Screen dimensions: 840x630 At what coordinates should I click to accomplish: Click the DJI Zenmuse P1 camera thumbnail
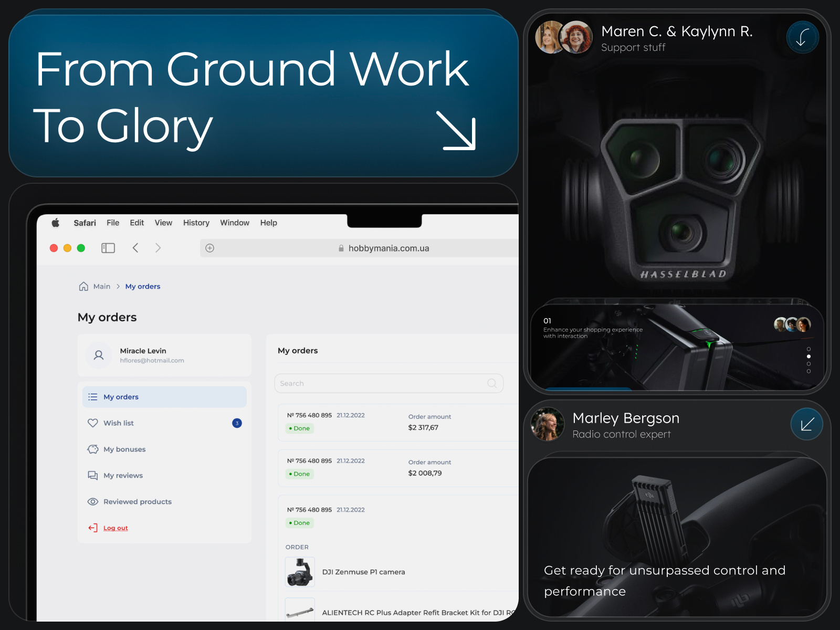click(x=299, y=572)
